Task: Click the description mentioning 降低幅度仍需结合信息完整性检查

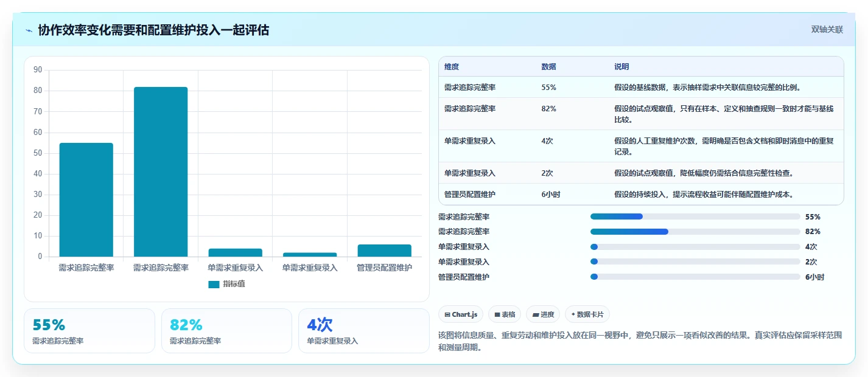Action: 704,173
